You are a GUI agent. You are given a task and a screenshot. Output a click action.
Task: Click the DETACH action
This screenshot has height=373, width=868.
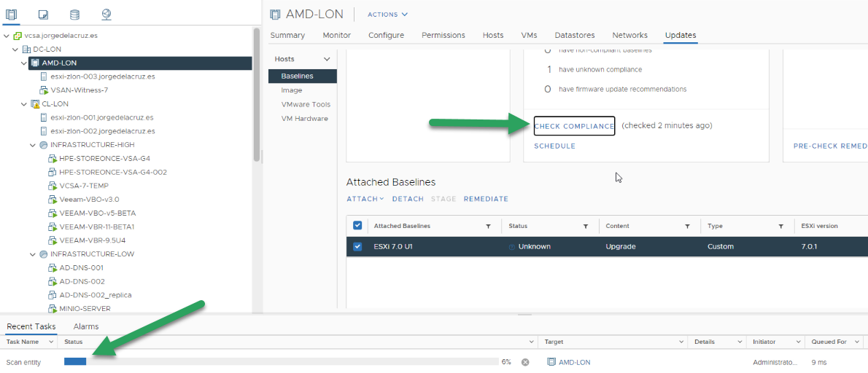pyautogui.click(x=408, y=199)
